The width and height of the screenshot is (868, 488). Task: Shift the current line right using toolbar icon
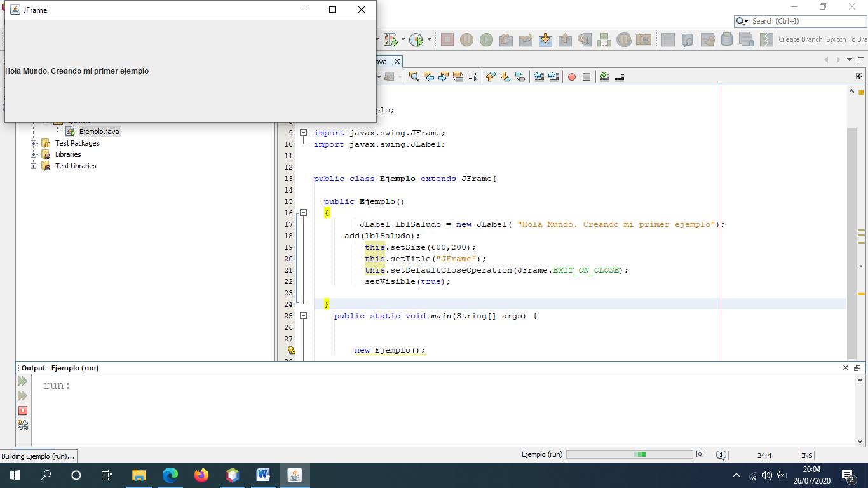point(553,77)
